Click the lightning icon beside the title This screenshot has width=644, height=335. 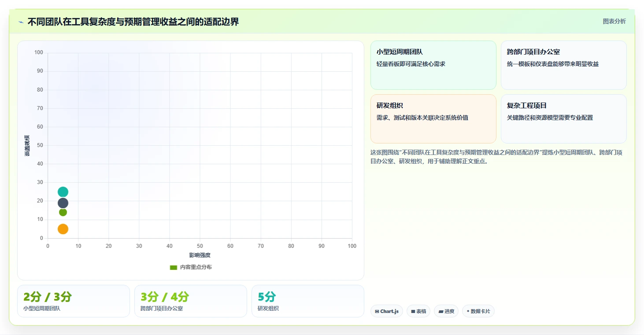point(21,22)
